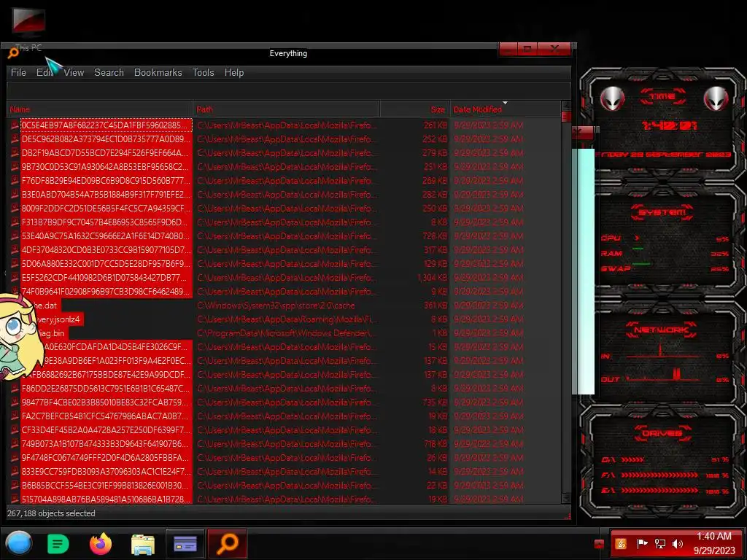Viewport: 747px width, 560px height.
Task: Click the left alien head in Time widget
Action: 612,99
